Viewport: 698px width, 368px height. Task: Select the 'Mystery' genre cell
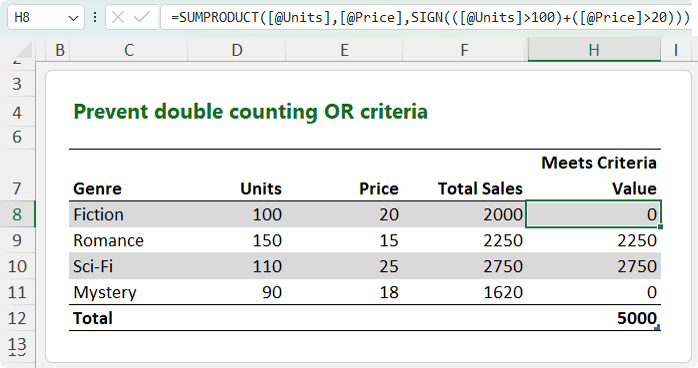click(129, 292)
